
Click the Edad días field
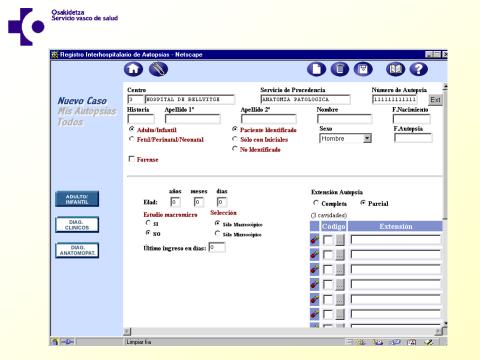pyautogui.click(x=222, y=202)
